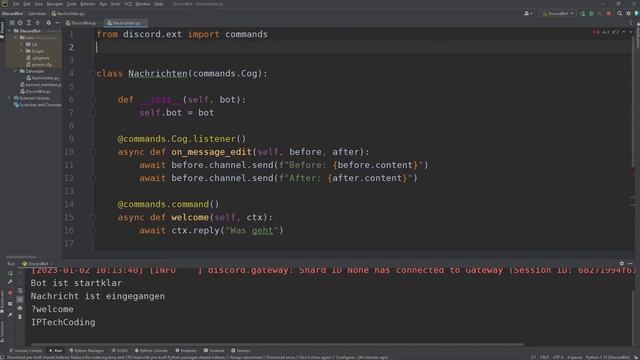
Task: Toggle scroll to end in Run console
Action: pos(20,299)
